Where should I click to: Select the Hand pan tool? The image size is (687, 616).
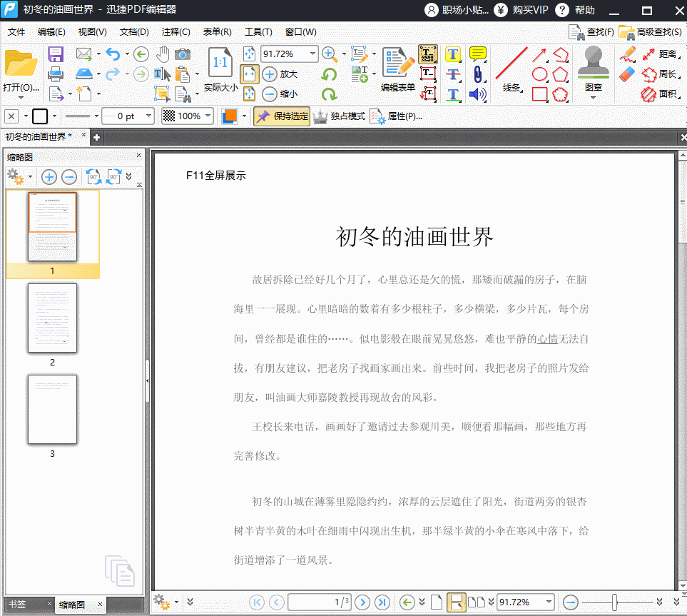163,54
